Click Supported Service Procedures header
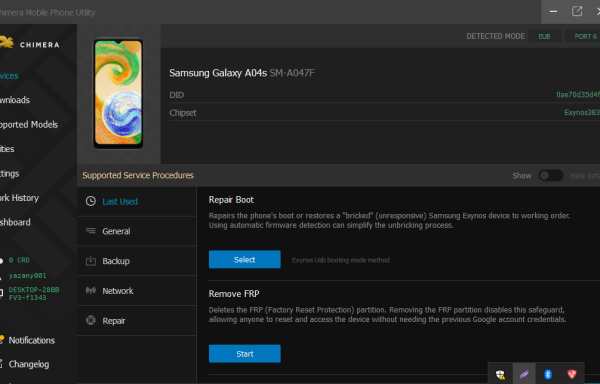This screenshot has width=600, height=384. (x=138, y=176)
